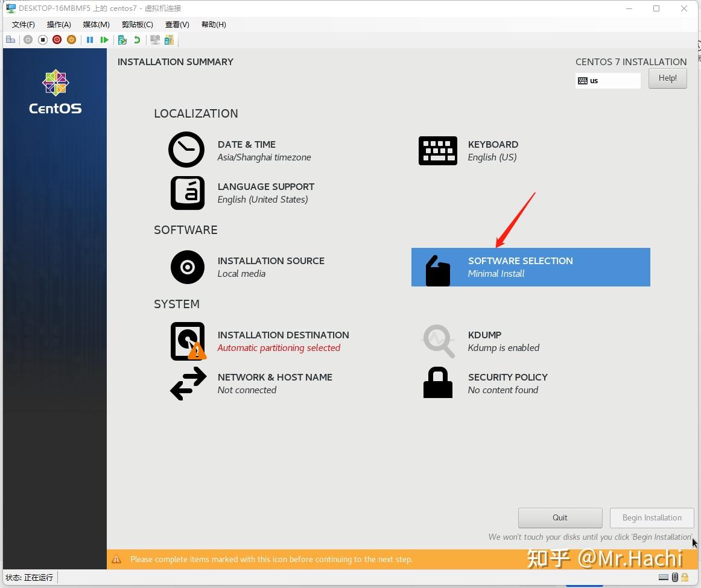Click the keyboard icon in the status bar
The image size is (701, 588).
point(664,577)
